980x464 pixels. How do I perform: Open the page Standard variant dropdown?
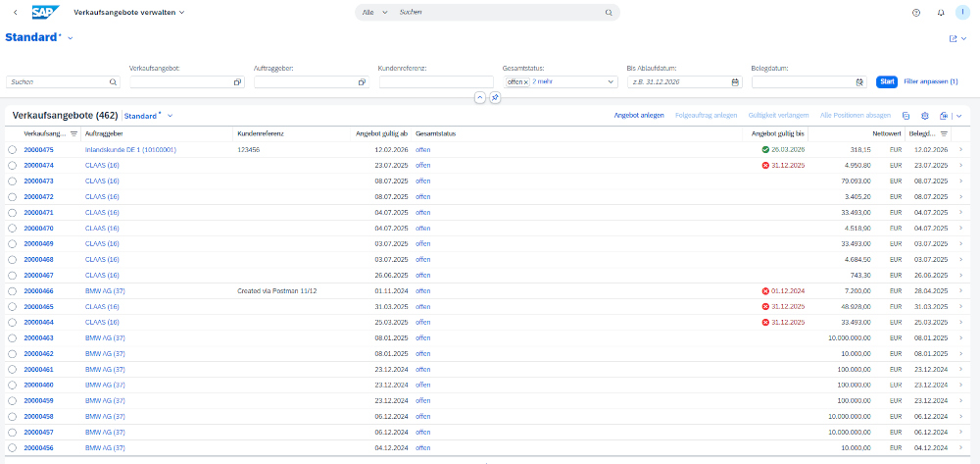point(71,38)
